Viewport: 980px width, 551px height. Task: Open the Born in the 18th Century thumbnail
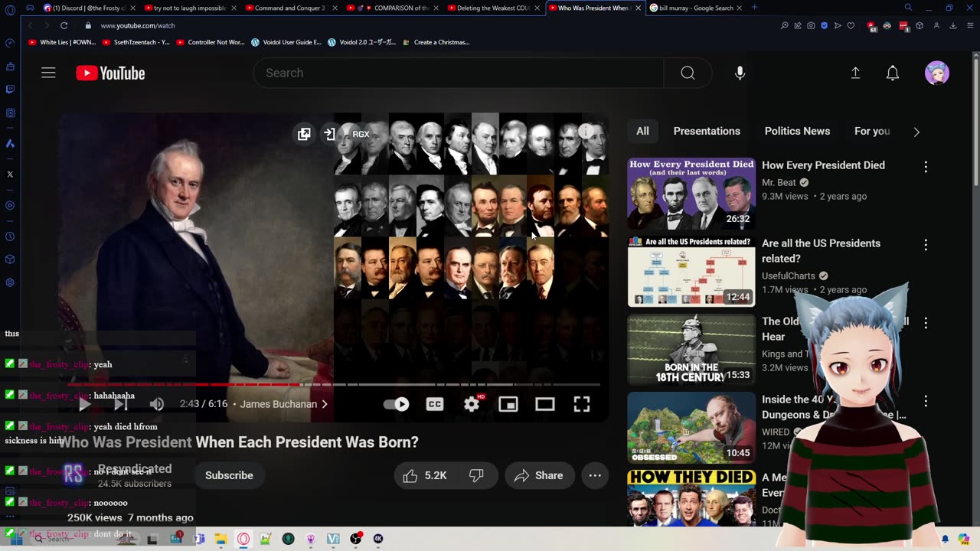pos(691,350)
